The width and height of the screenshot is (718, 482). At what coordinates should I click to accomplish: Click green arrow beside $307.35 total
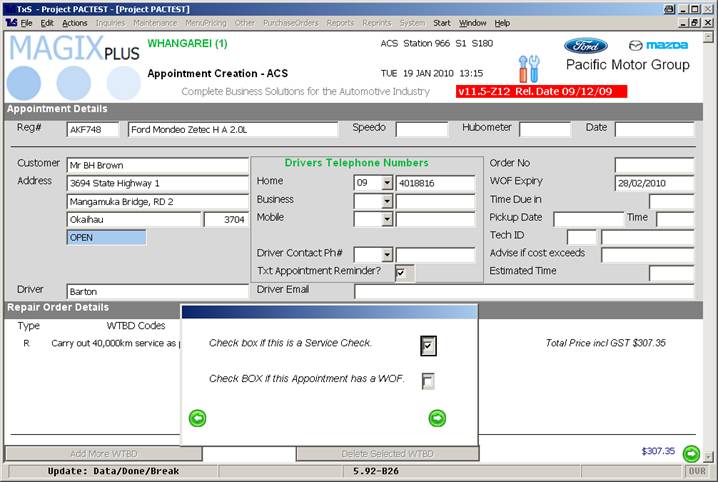pyautogui.click(x=691, y=453)
